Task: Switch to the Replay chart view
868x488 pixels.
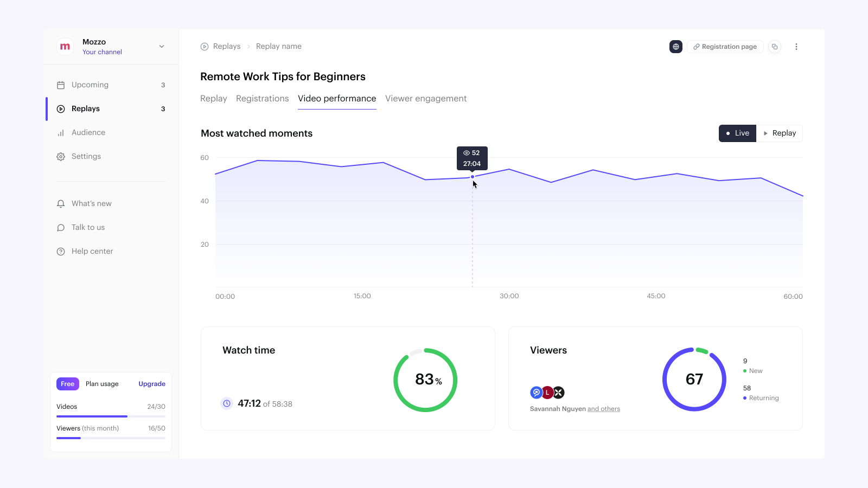Action: 780,133
